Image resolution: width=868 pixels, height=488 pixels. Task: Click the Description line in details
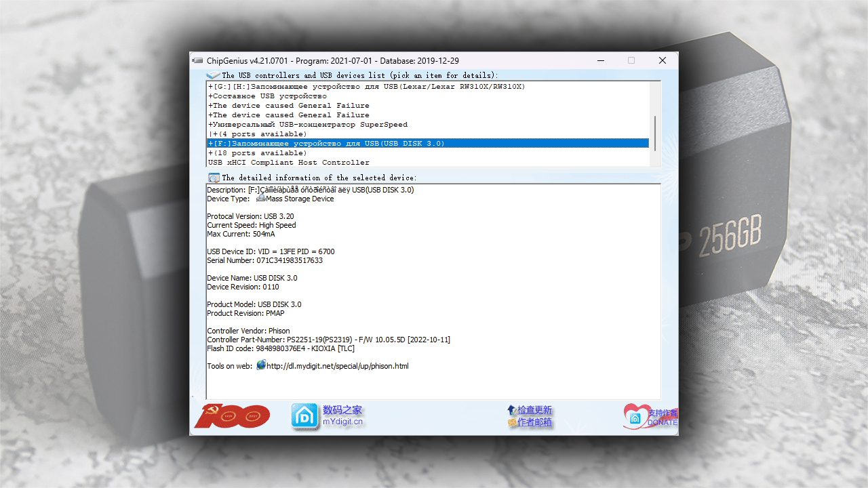pyautogui.click(x=310, y=190)
